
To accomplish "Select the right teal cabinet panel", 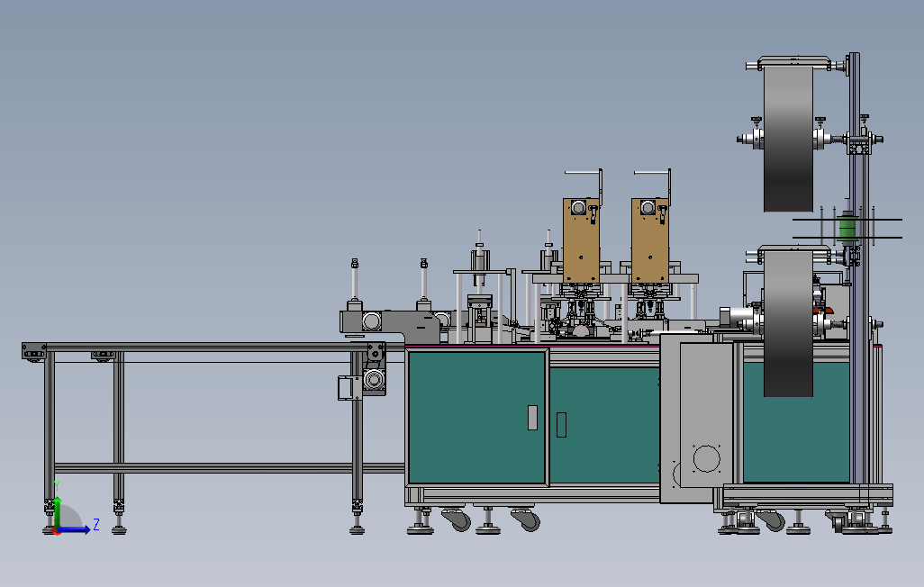I will [x=795, y=422].
